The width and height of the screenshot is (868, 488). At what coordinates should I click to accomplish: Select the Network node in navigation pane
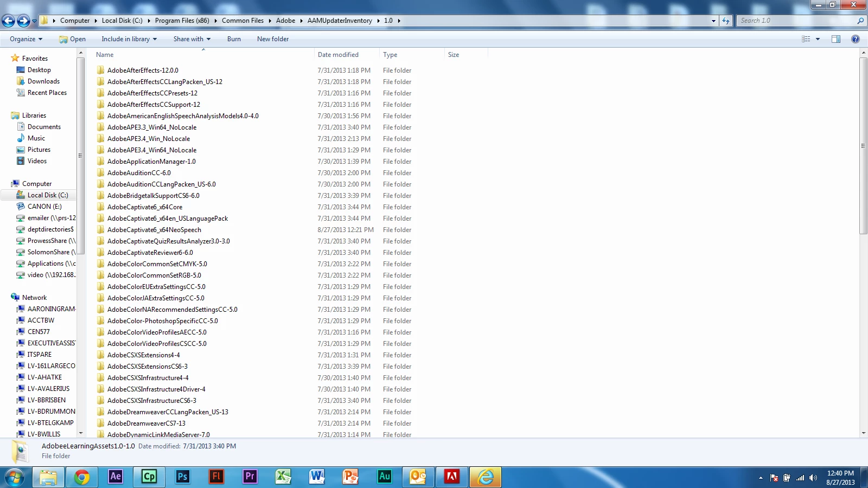pyautogui.click(x=34, y=298)
